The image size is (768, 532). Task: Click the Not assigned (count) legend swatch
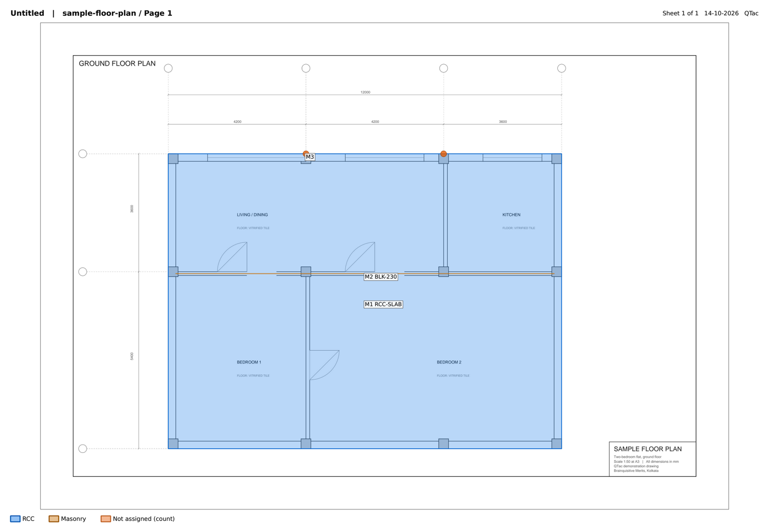pyautogui.click(x=106, y=519)
